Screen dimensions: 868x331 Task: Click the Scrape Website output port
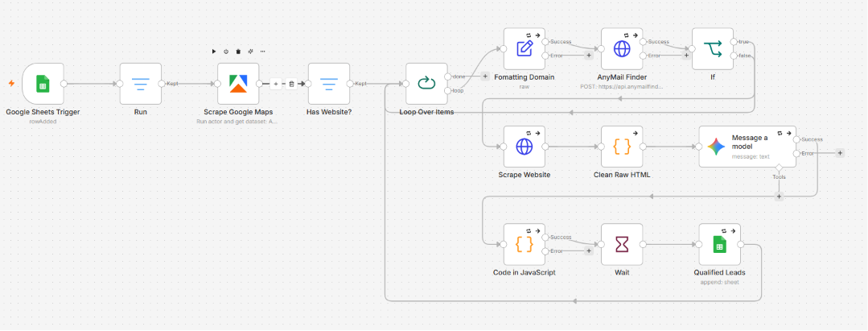tap(546, 147)
